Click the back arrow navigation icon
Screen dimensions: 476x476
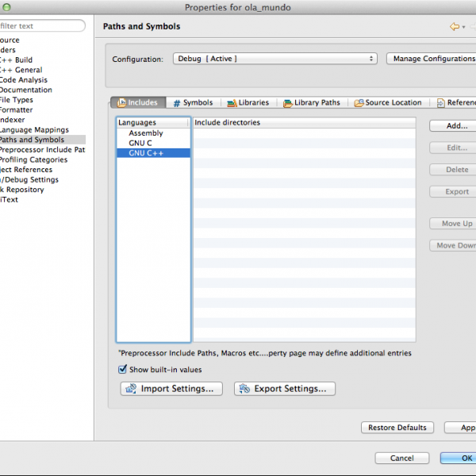[455, 27]
